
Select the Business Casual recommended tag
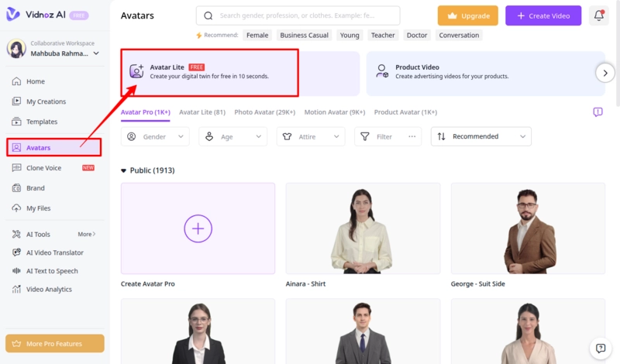click(304, 35)
